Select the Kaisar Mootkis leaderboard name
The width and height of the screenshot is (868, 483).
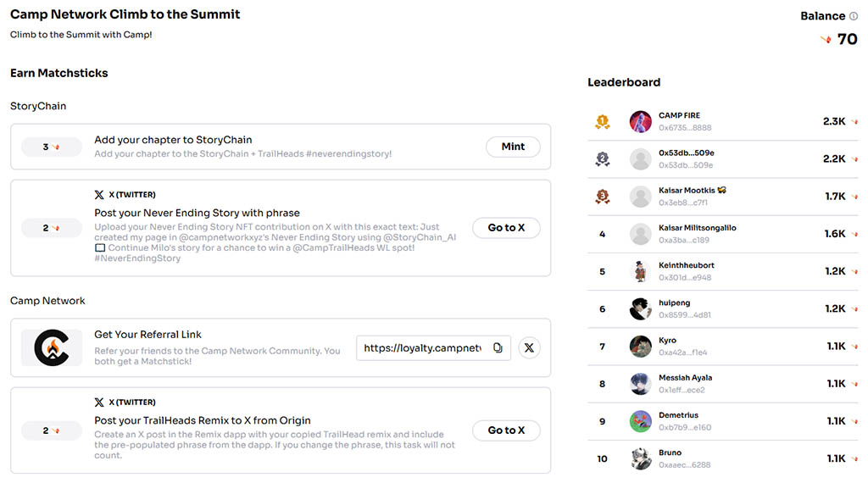pos(687,190)
